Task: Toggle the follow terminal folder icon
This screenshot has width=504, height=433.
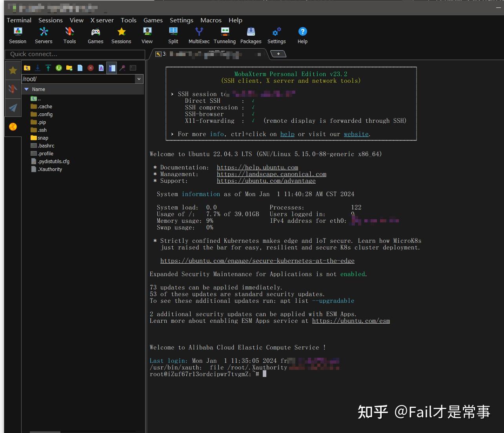Action: click(x=112, y=68)
